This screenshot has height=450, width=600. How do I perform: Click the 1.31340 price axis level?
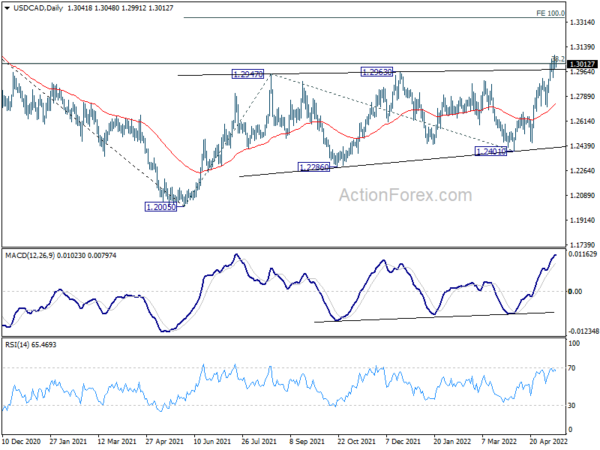click(x=582, y=48)
